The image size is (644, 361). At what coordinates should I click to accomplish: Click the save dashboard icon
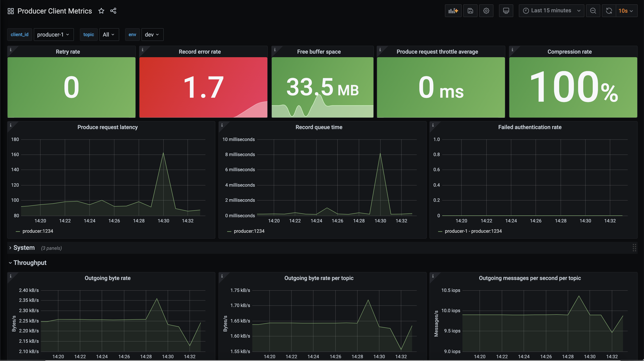coord(470,11)
